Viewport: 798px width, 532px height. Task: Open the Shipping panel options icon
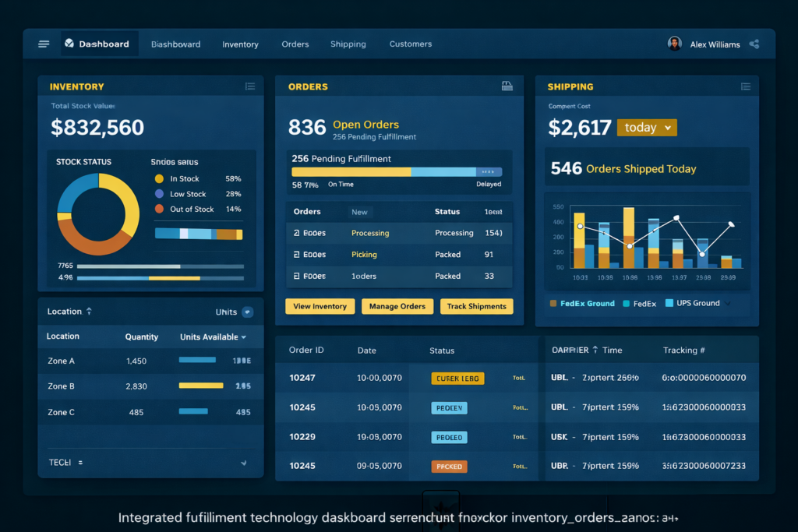point(747,86)
